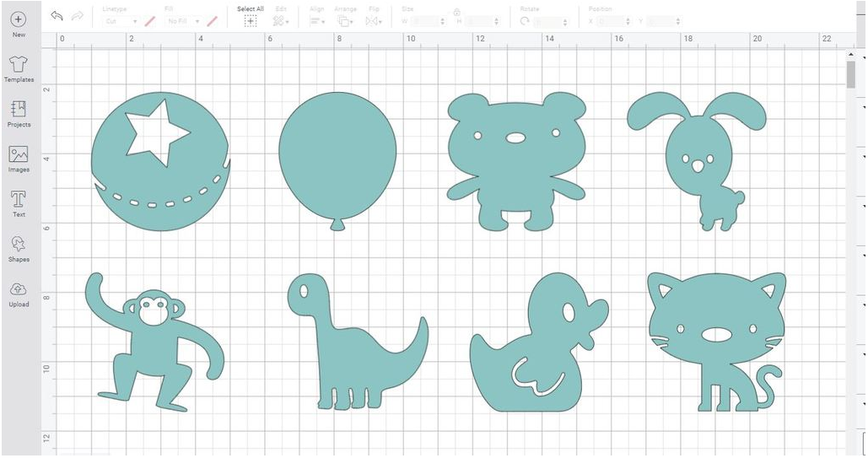Open the Align dropdown

317,21
